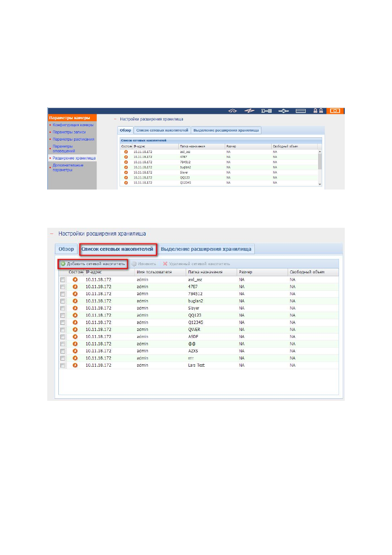Tick the checkbox for buglan2 row
This screenshot has height=555, width=392.
click(x=63, y=301)
